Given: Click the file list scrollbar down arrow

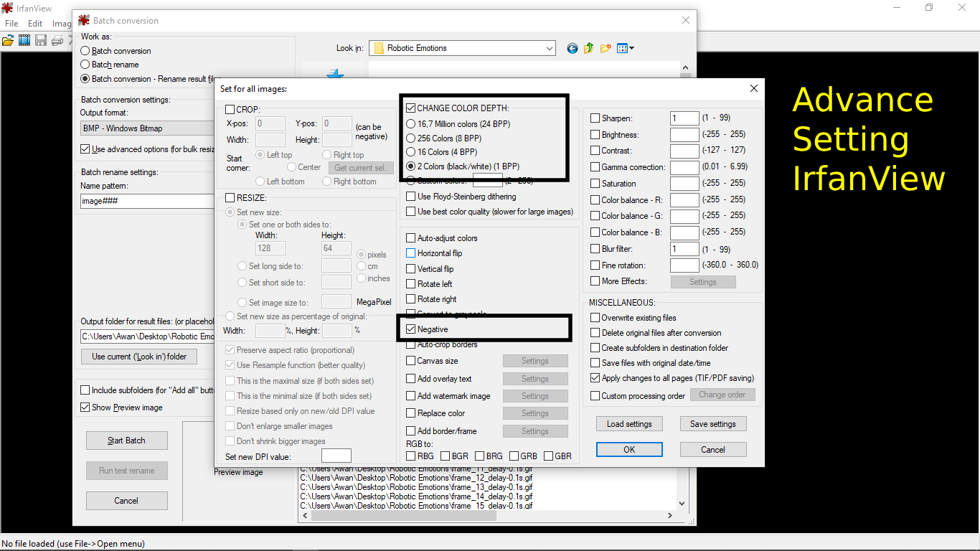Looking at the screenshot, I should pyautogui.click(x=682, y=504).
